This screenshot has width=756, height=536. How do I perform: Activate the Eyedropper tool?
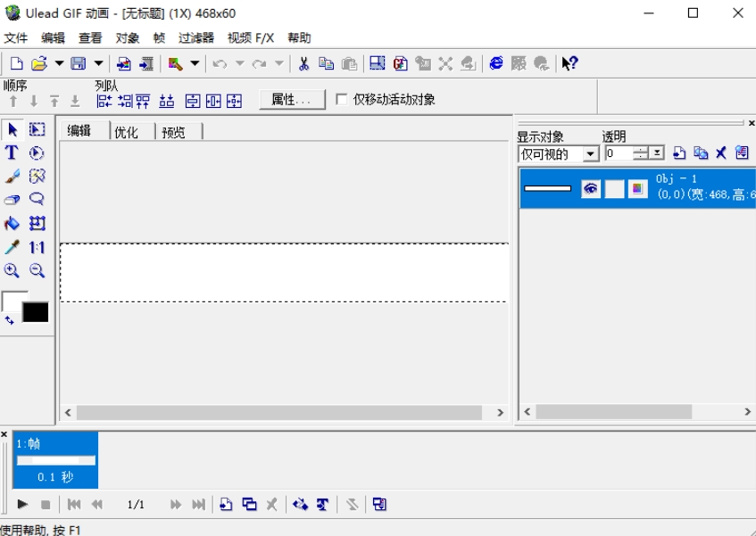pyautogui.click(x=12, y=248)
